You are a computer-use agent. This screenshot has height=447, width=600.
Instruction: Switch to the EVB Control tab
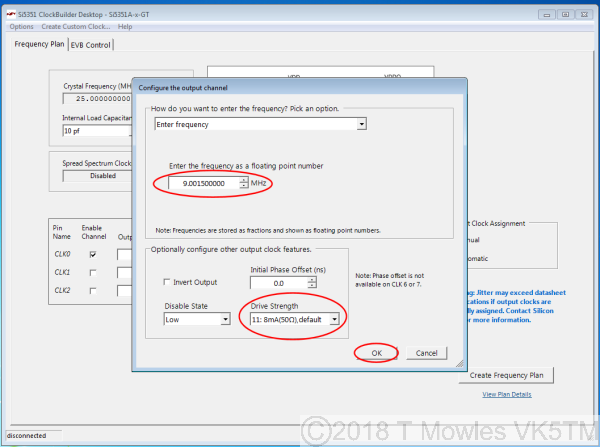(91, 45)
